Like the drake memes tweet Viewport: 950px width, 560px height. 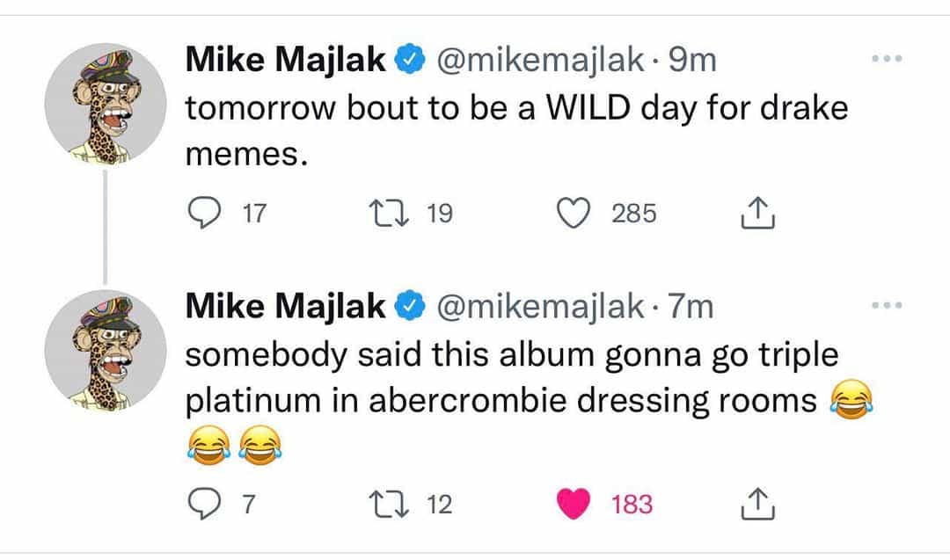point(576,214)
